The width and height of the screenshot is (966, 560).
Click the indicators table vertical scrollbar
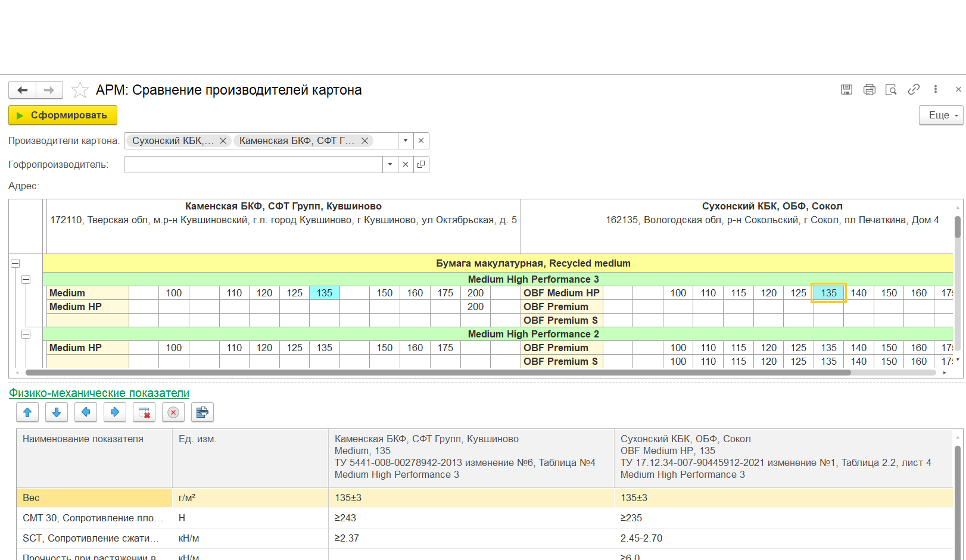958,503
